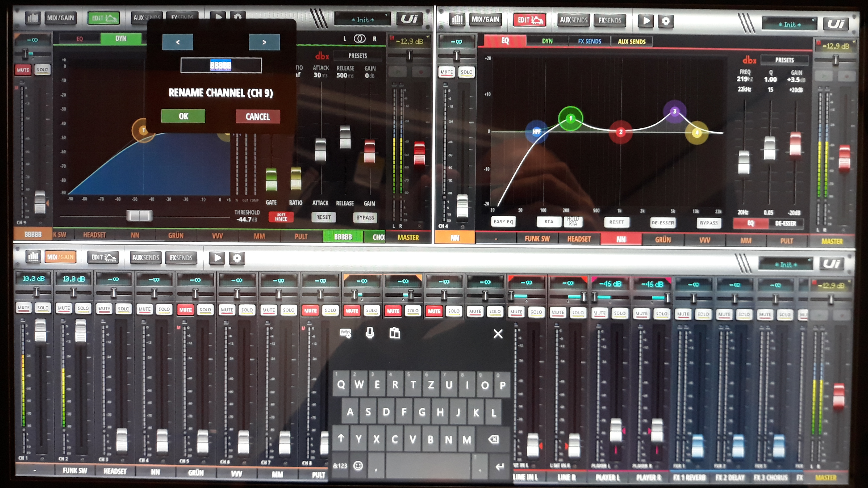Open keyboard settings icon on touch keyboard
The image size is (868, 488).
[345, 333]
